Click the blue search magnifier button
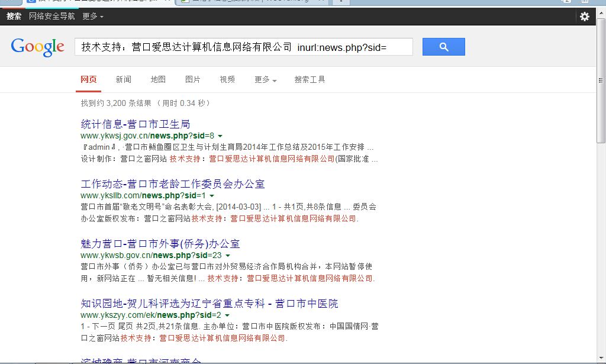The height and width of the screenshot is (364, 606). [444, 47]
